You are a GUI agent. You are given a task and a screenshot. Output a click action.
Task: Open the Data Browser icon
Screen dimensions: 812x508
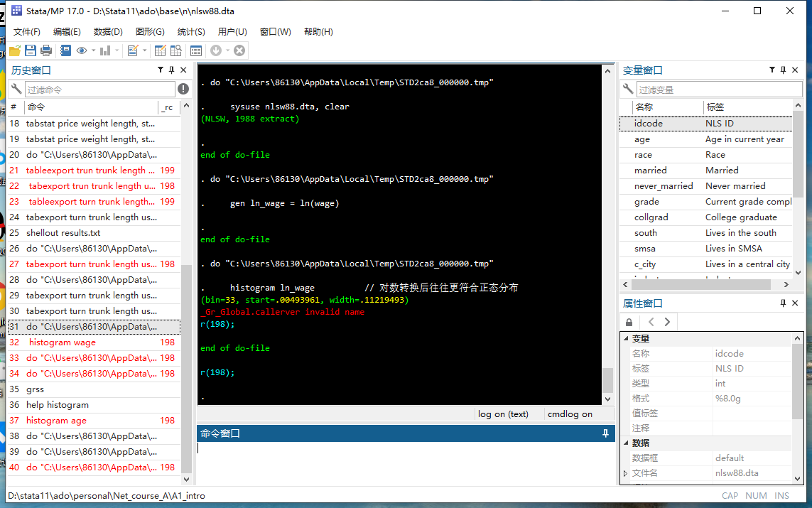click(175, 50)
